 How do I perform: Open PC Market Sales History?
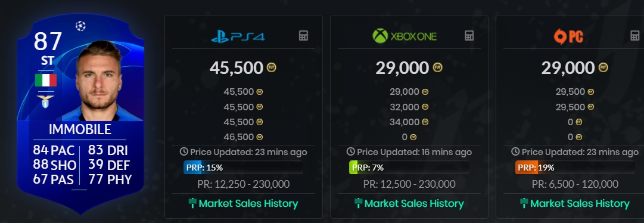[574, 203]
